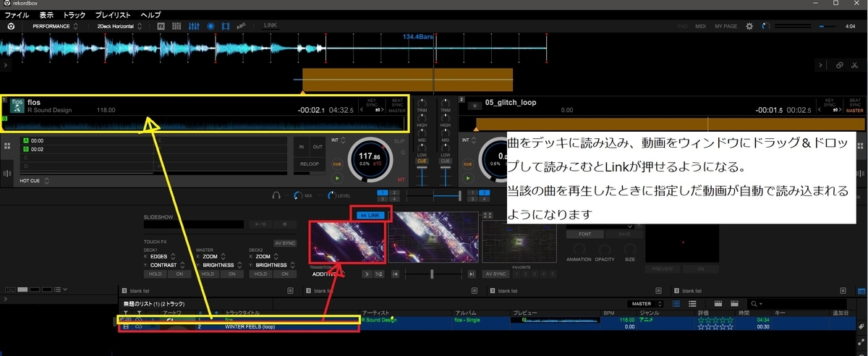Click the OUT loop button on deck 1
Viewport: 868px width, 356px height.
pos(317,146)
